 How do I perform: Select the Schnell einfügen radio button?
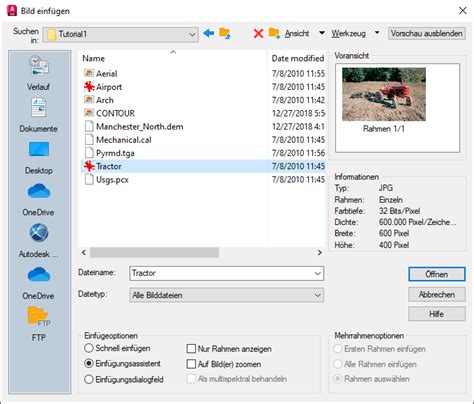point(89,348)
